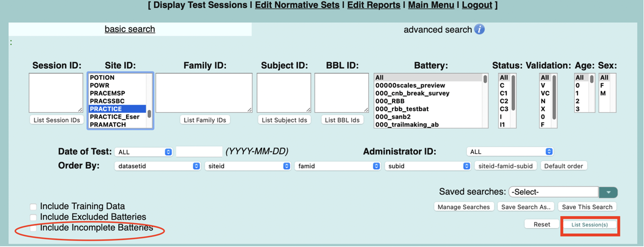
Task: Click the BBL ID text area
Action: (342, 93)
